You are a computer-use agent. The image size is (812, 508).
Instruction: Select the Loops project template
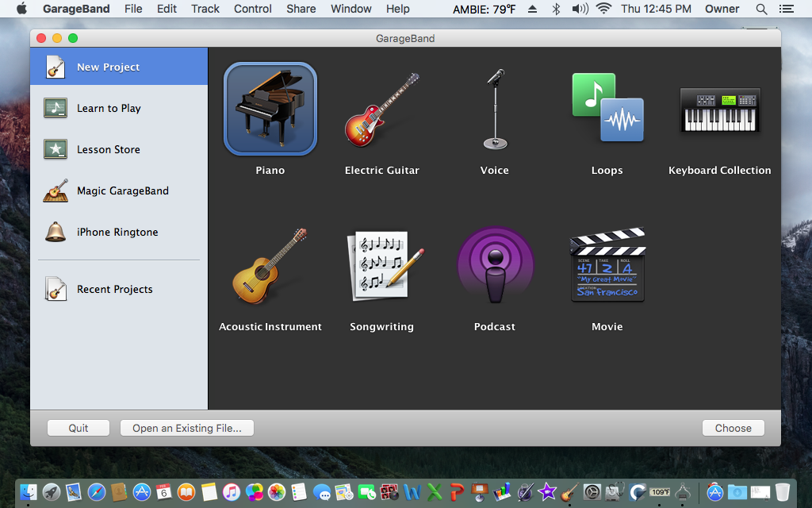click(x=607, y=107)
